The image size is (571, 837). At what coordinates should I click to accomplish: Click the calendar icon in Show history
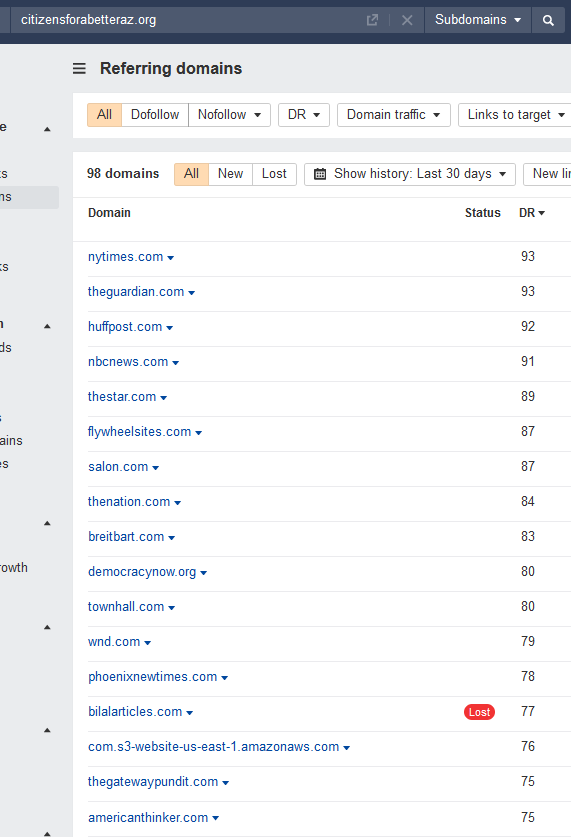[x=320, y=174]
